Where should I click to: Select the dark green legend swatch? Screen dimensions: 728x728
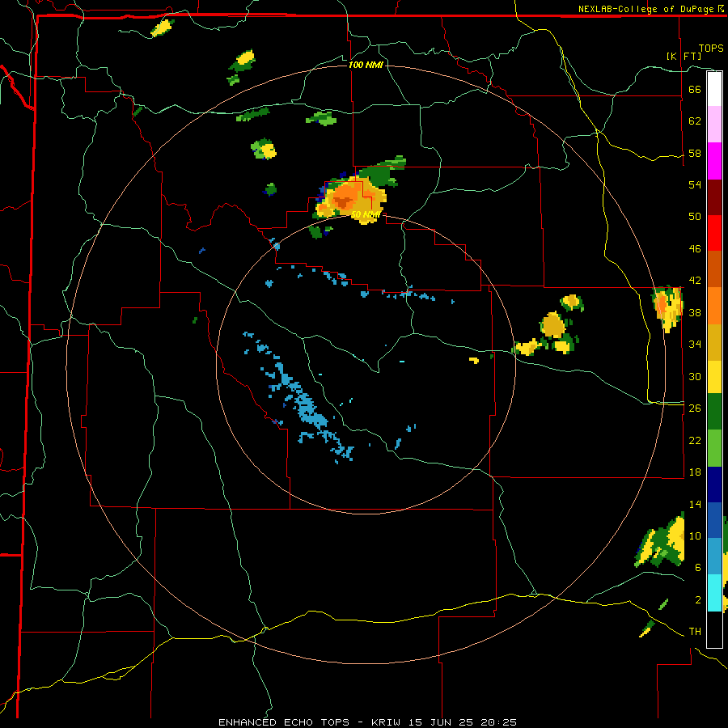[x=714, y=412]
